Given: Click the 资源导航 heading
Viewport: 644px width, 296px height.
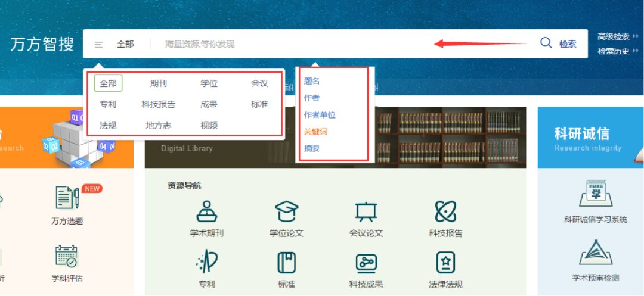Looking at the screenshot, I should click(184, 186).
